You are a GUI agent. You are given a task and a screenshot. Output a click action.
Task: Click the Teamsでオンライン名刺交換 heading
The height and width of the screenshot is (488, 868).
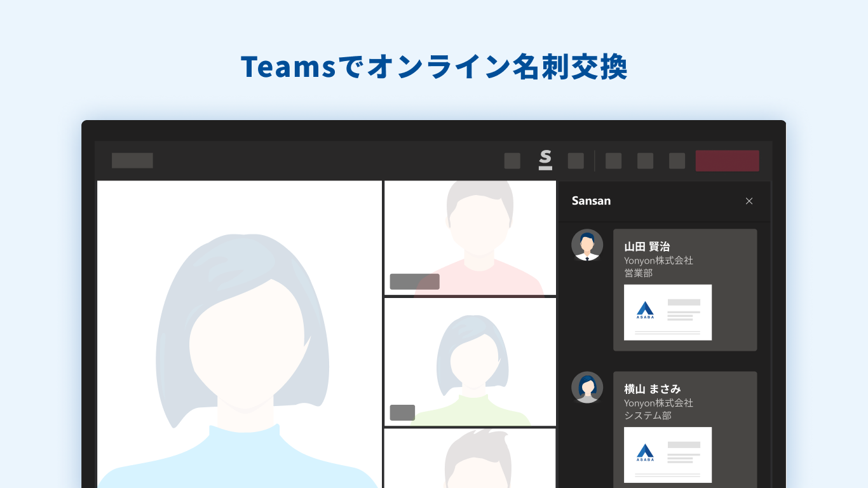coord(434,67)
